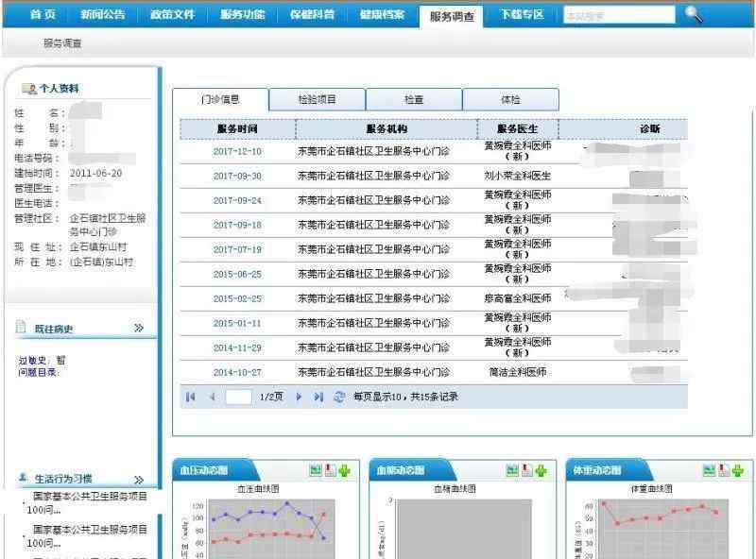Select the 服务调查 navigation tab
This screenshot has height=559, width=756.
(x=452, y=17)
